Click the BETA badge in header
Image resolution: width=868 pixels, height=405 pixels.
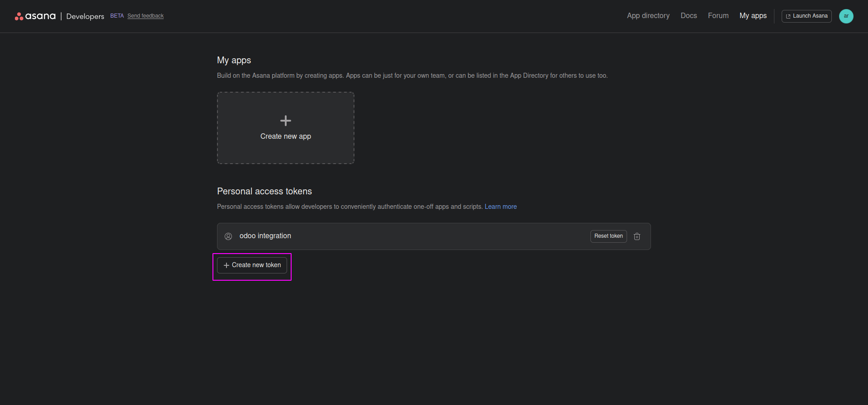tap(117, 16)
